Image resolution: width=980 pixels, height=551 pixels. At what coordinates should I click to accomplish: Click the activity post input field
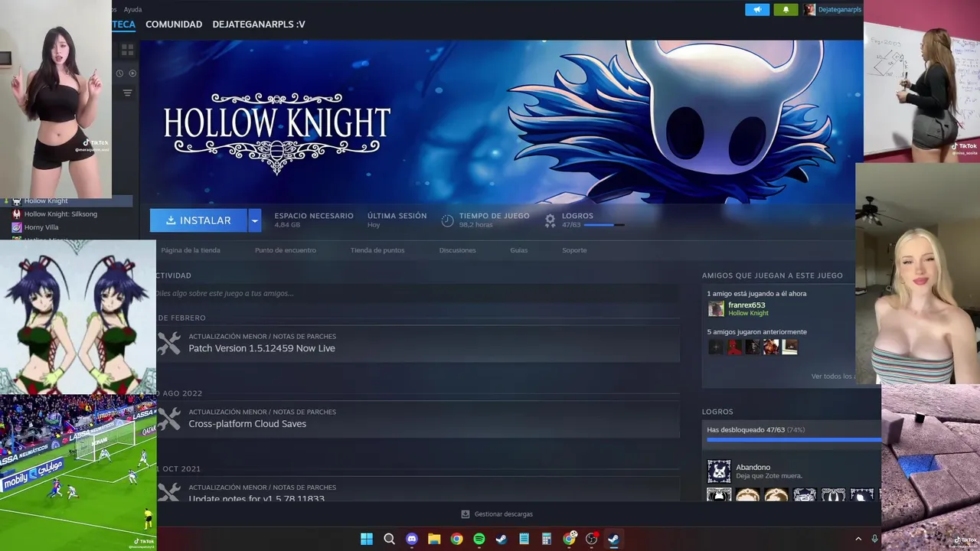pos(417,293)
